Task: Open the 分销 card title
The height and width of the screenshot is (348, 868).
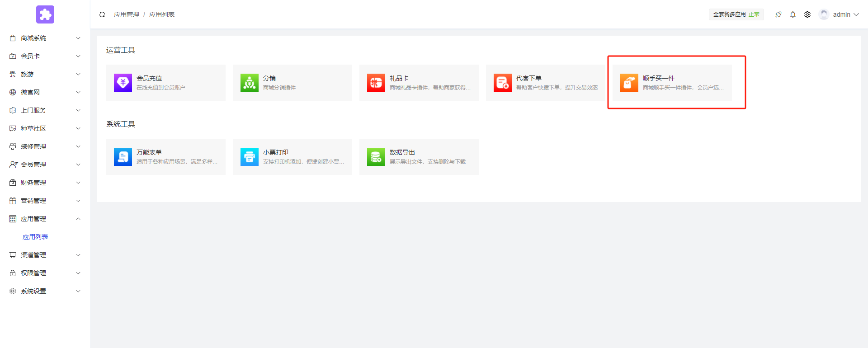Action: (x=269, y=78)
